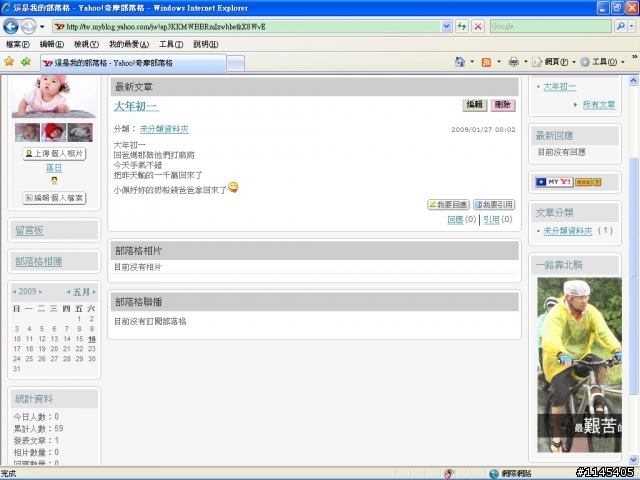Screen dimensions: 640x480
Task: Click the Home icon in command bar
Action: tap(460, 62)
